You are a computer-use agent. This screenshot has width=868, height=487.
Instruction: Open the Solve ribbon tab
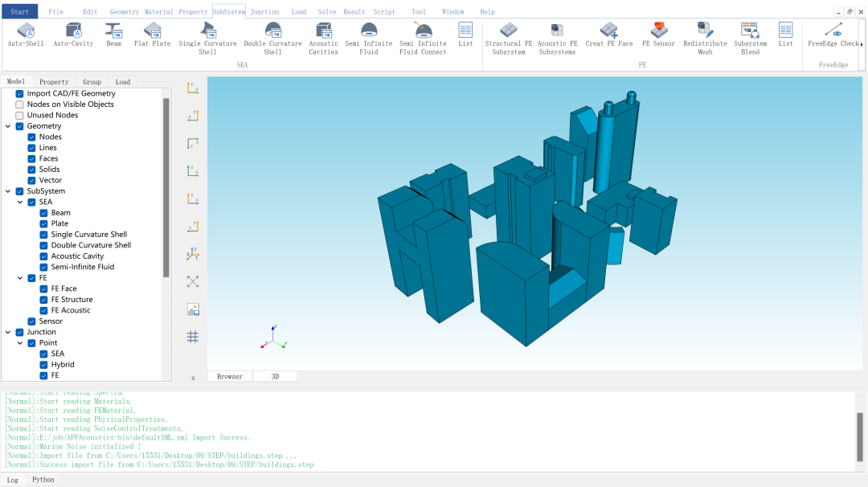point(326,11)
